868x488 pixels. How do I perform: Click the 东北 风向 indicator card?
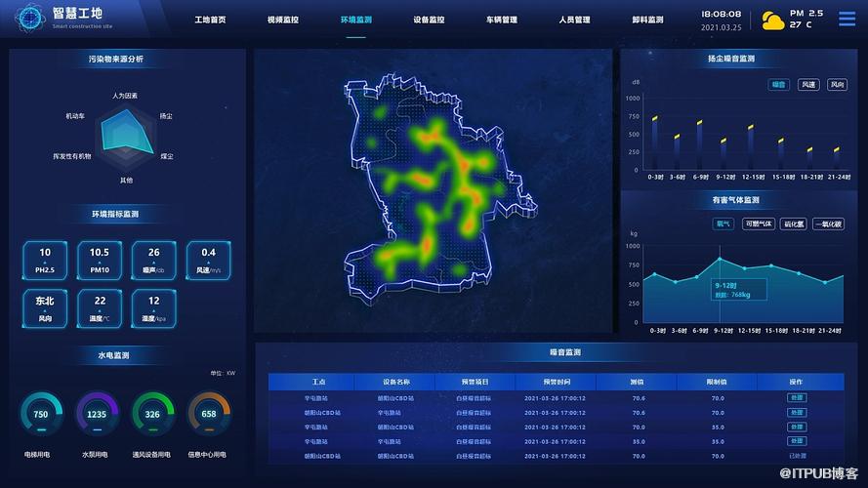click(45, 308)
